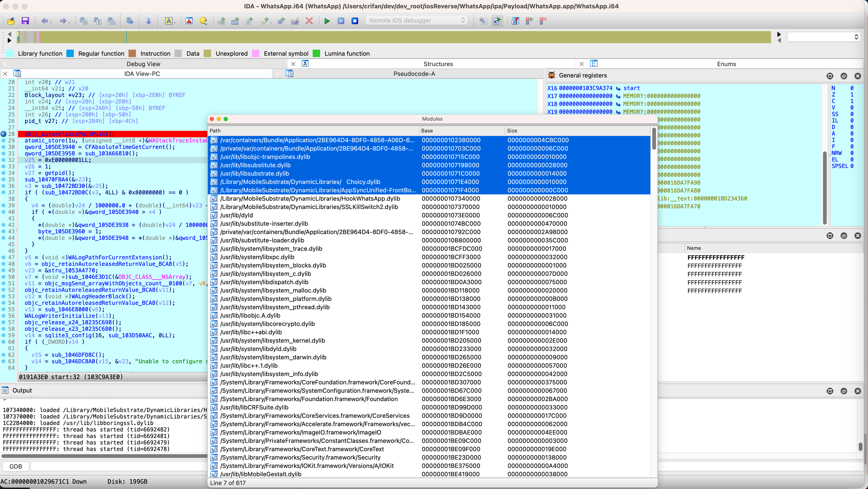Viewport: 868px width, 489px height.
Task: Click the navigation band left arrow
Action: pyautogui.click(x=9, y=34)
